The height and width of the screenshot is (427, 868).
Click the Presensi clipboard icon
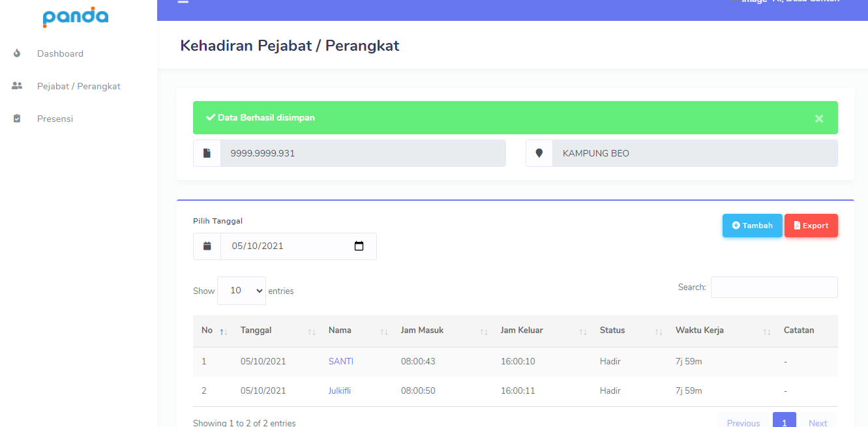17,119
